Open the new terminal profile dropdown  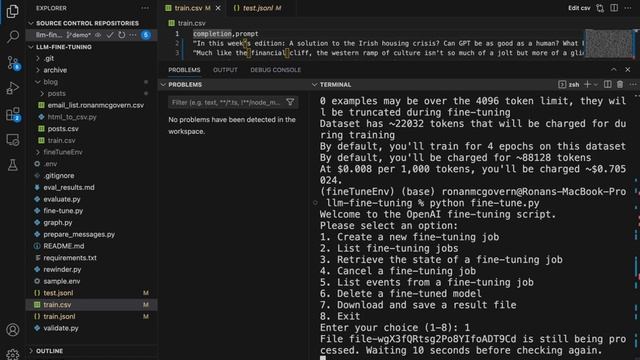[596, 84]
